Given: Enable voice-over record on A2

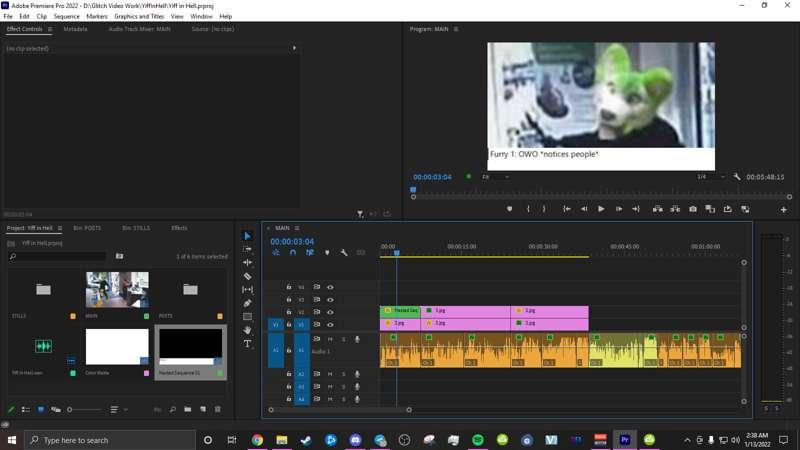Looking at the screenshot, I should (x=357, y=374).
